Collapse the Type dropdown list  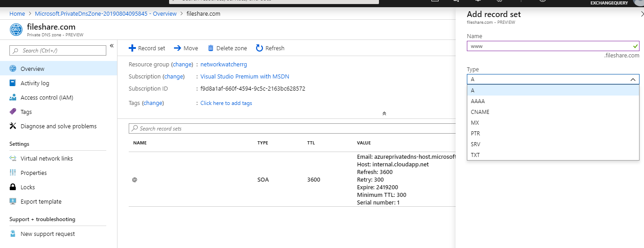633,79
